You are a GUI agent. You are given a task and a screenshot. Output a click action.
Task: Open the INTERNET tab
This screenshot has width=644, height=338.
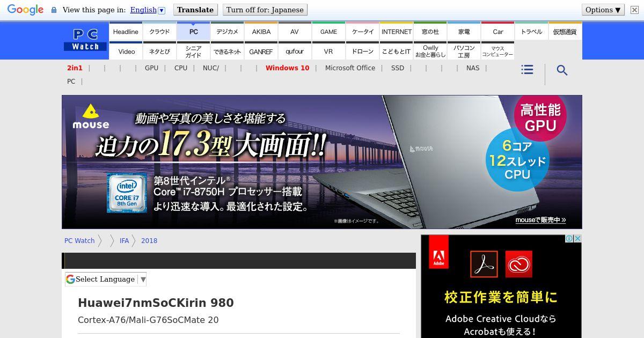[396, 32]
